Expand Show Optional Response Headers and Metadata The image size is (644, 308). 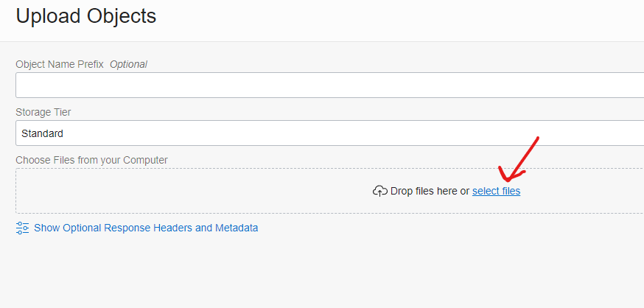pos(146,228)
